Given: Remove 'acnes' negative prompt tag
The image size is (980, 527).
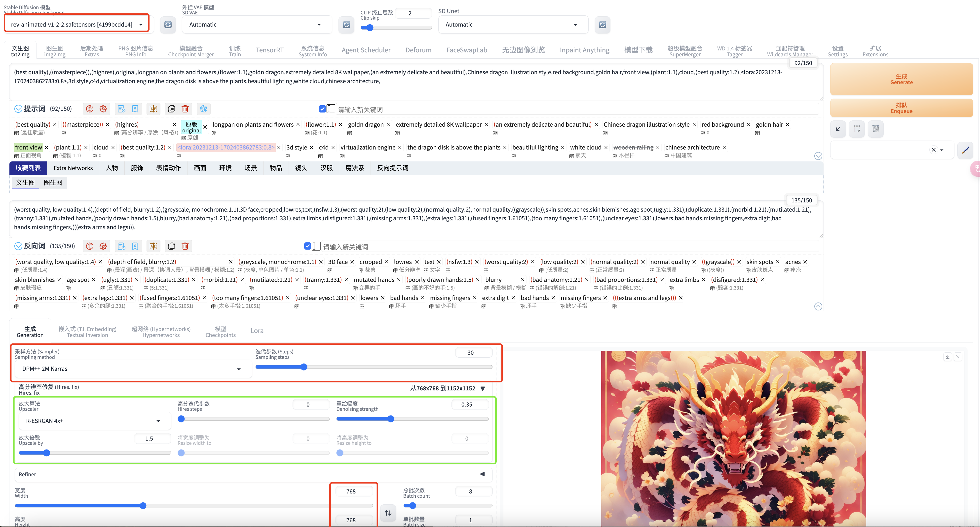Looking at the screenshot, I should [x=805, y=262].
